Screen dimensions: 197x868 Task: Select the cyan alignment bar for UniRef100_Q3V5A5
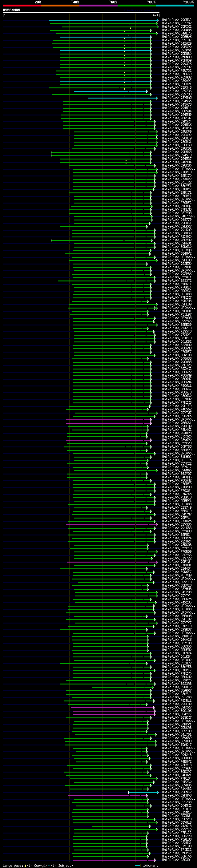(123, 98)
